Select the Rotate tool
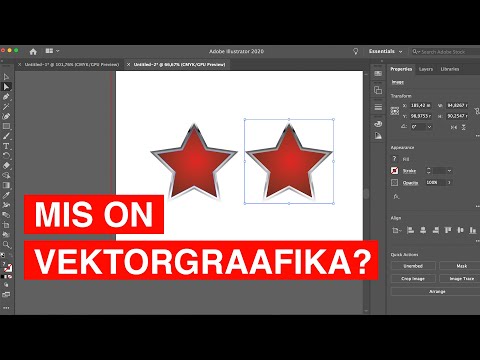 click(6, 156)
